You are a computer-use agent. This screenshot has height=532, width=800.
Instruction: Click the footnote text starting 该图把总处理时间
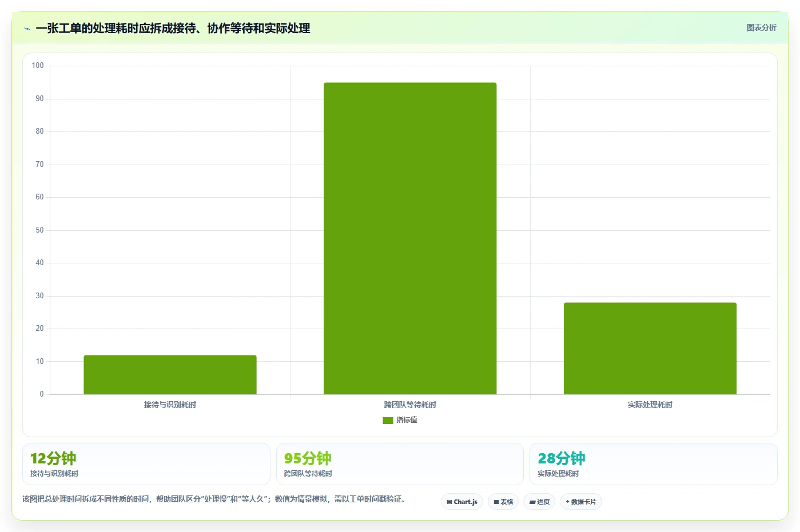pos(214,499)
